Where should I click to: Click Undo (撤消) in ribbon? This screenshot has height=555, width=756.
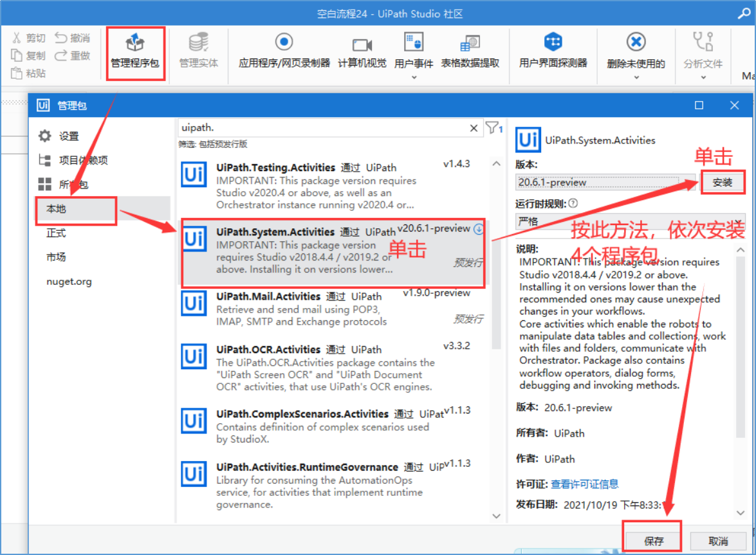(x=72, y=38)
